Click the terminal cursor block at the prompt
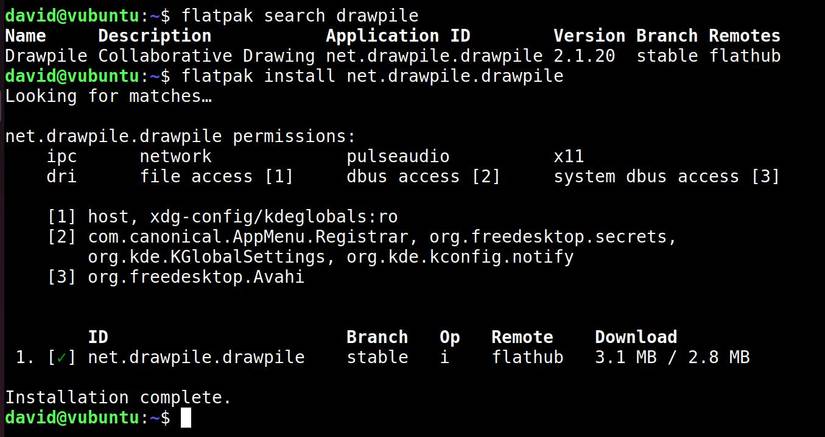The image size is (825, 437). pyautogui.click(x=186, y=417)
